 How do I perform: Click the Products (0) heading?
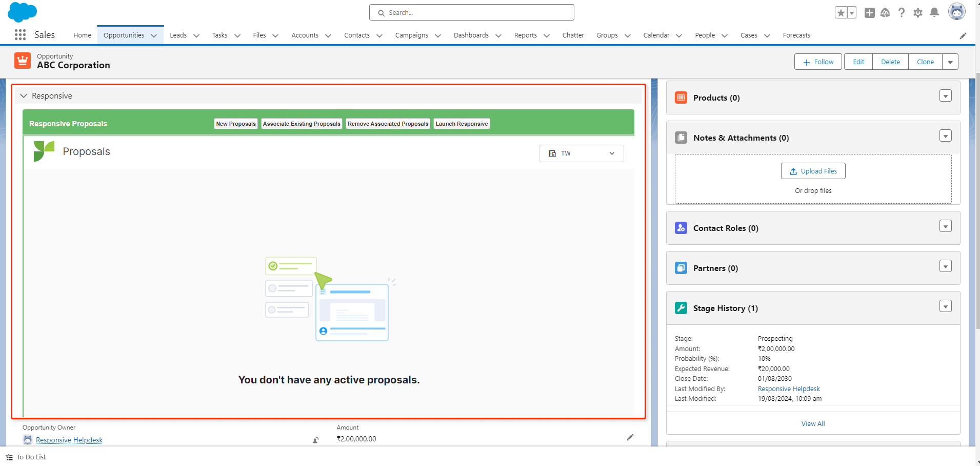click(x=716, y=98)
